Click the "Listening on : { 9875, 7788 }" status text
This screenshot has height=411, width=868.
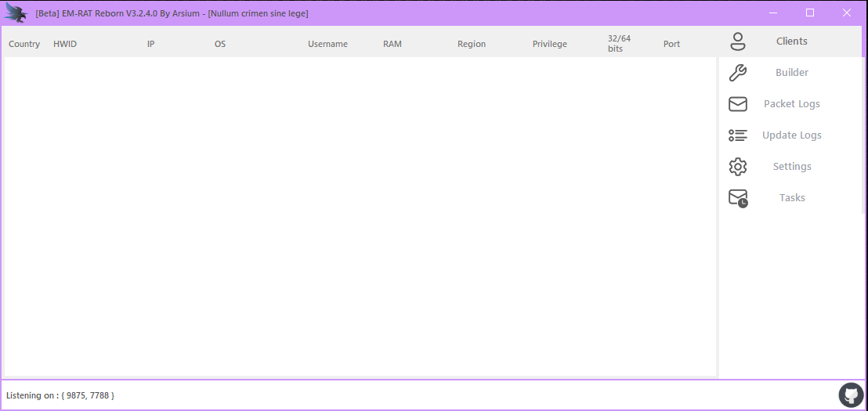point(60,395)
